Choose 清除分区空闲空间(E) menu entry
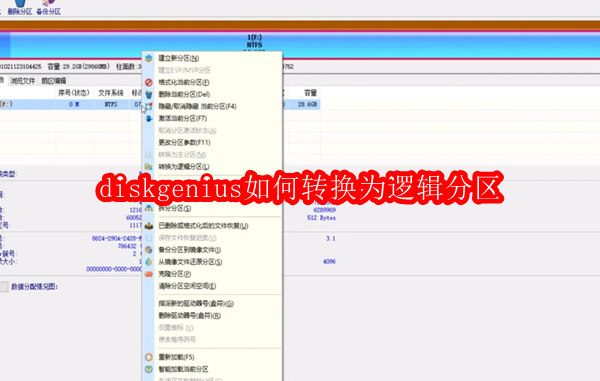Screen dimensions: 600x381 [188, 286]
